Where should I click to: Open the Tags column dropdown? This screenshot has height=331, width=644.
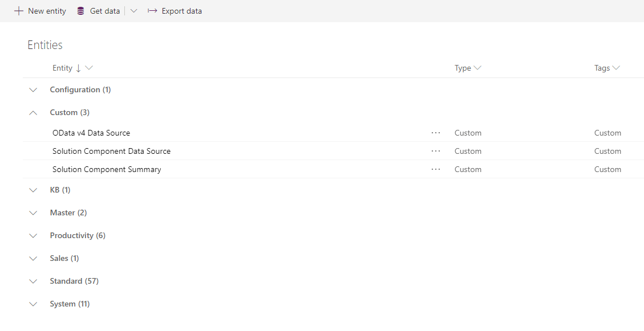pyautogui.click(x=616, y=68)
